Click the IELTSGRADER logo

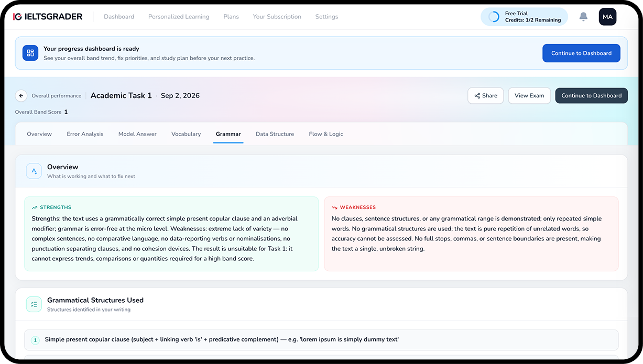48,17
